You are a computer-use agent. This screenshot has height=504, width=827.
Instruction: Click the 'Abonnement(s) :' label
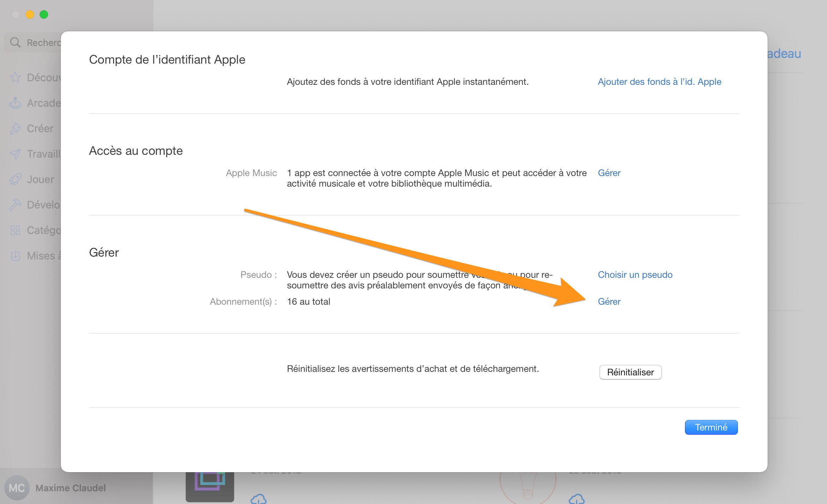coord(243,301)
